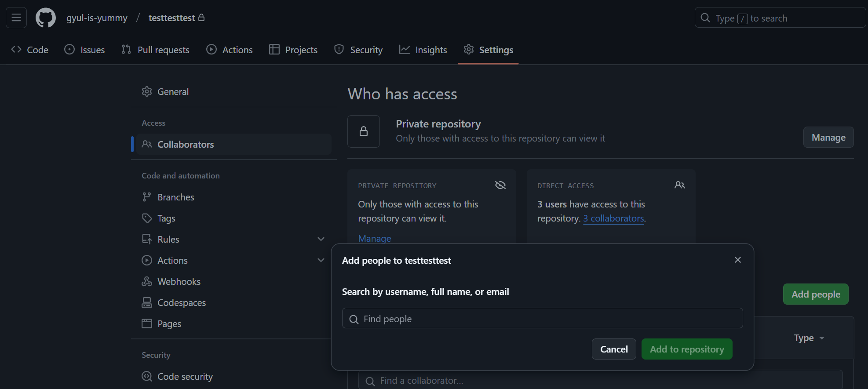Click the magnifier icon in Find people field

coord(354,319)
